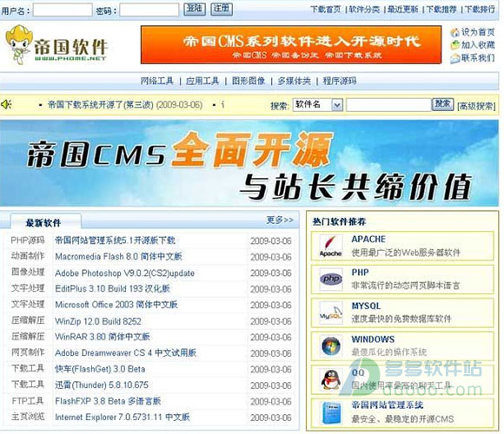Viewport: 504px width, 434px height.
Task: Open 快车(FlashGet) 3.0 Beta
Action: [x=100, y=369]
